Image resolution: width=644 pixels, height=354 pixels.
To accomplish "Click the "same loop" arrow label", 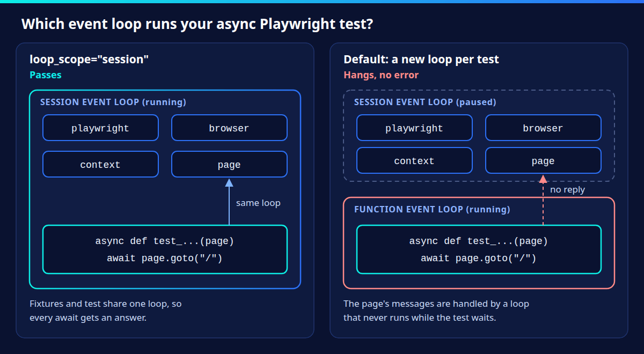I will [258, 203].
